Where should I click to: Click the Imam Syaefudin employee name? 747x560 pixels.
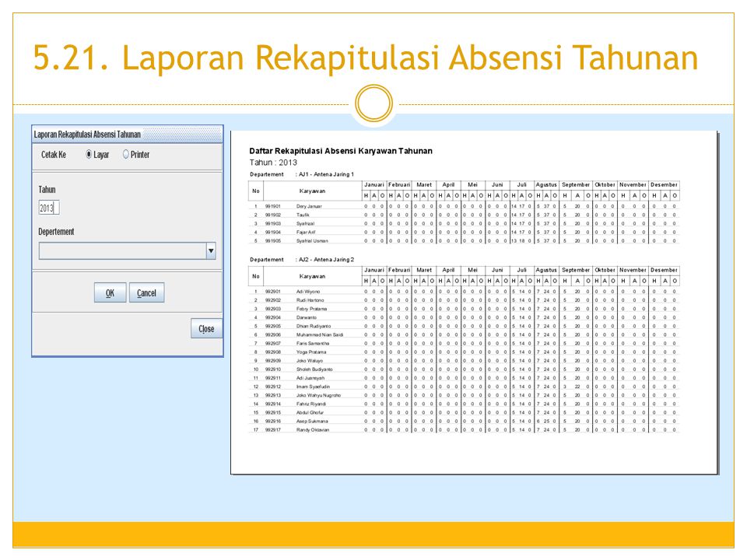[314, 387]
